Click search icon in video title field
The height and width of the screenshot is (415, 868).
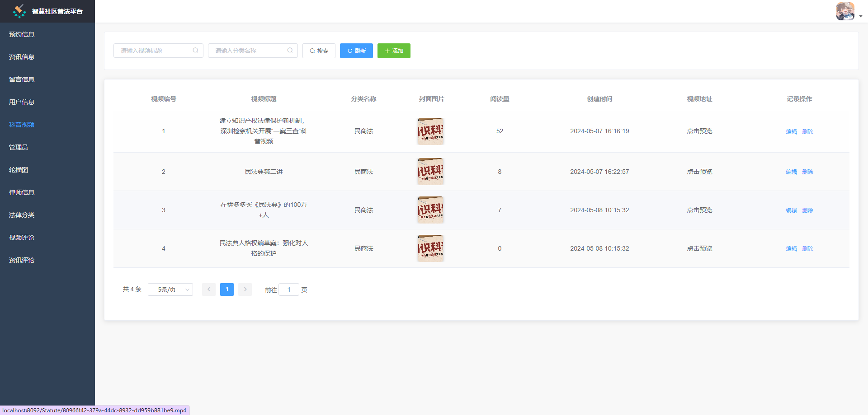pos(195,51)
